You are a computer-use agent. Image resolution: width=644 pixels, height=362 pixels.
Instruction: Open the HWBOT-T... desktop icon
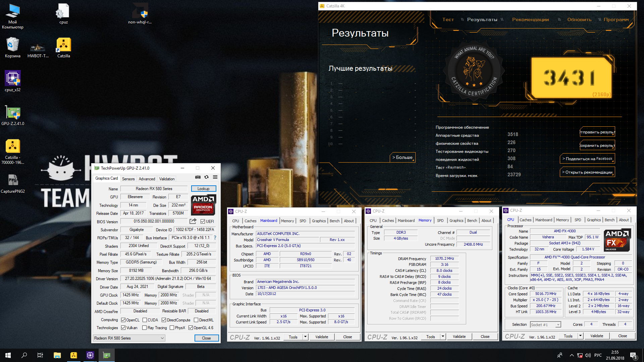click(38, 50)
